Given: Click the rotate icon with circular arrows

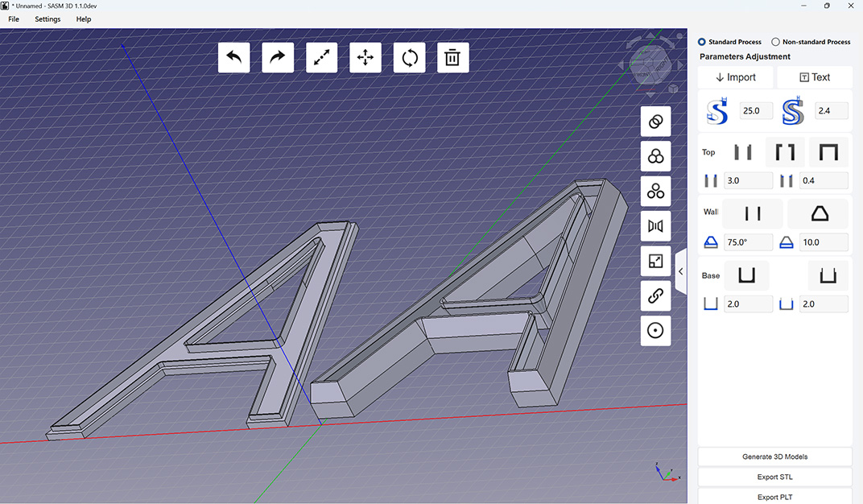Looking at the screenshot, I should coord(409,58).
